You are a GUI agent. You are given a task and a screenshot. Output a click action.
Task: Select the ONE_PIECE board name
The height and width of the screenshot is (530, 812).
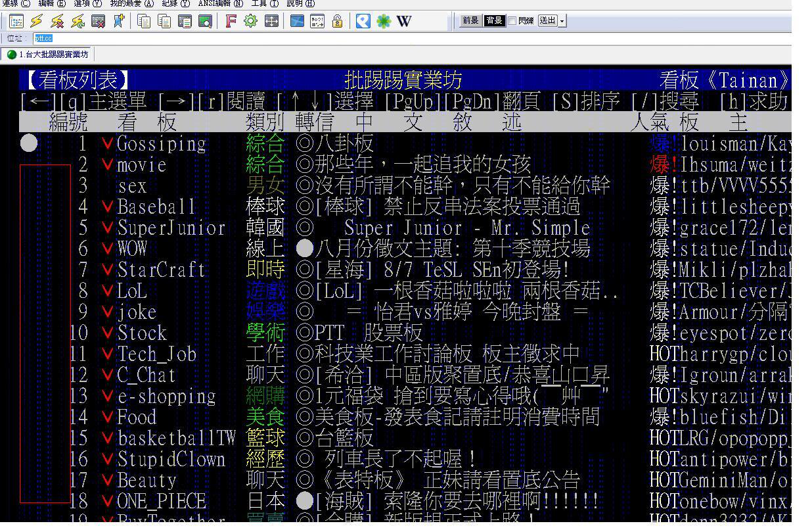pyautogui.click(x=162, y=502)
